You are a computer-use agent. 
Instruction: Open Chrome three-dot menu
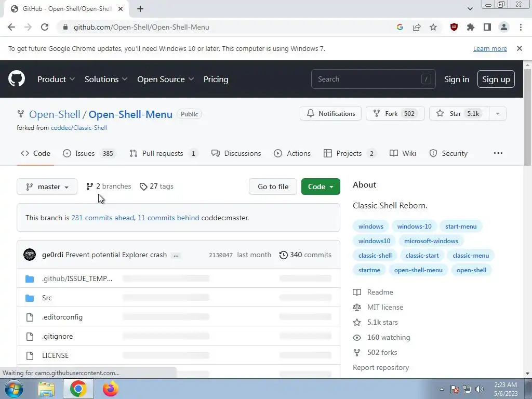pyautogui.click(x=521, y=27)
